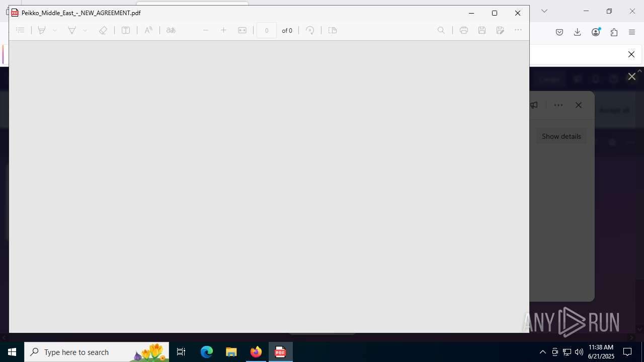644x362 pixels.
Task: Open the page view layout option
Action: click(333, 30)
